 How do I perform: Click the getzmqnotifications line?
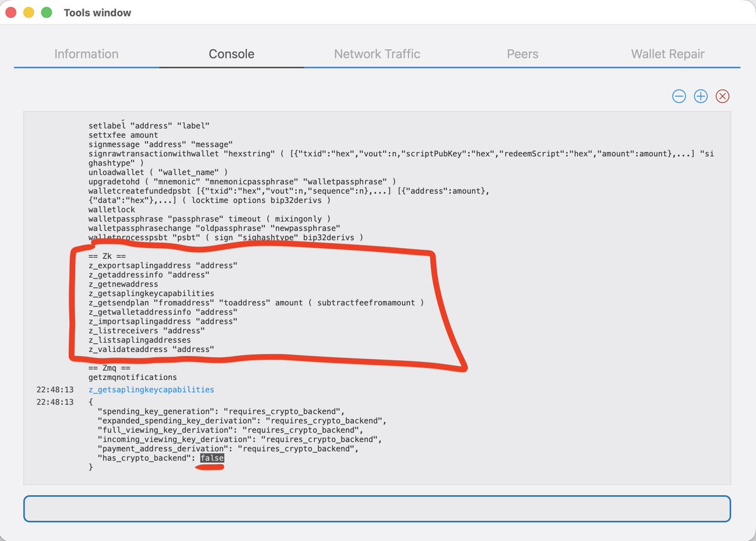tap(133, 377)
